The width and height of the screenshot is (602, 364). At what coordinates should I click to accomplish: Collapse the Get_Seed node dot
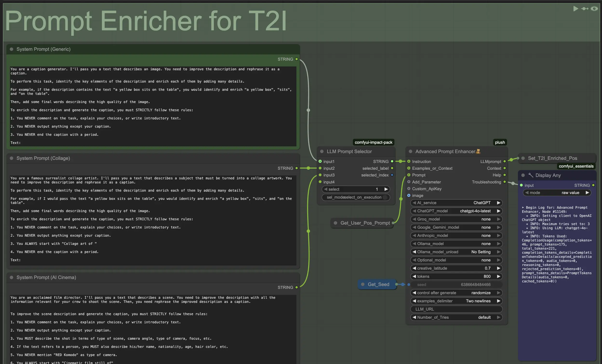(x=362, y=284)
